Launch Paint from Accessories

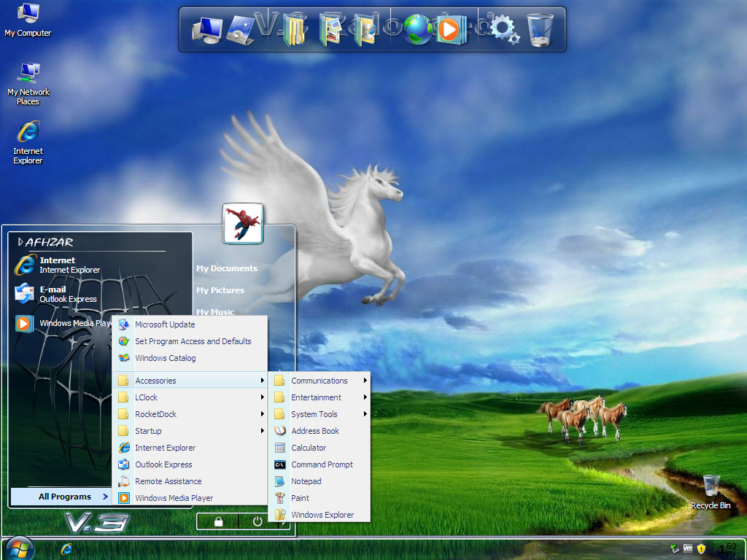click(x=320, y=498)
